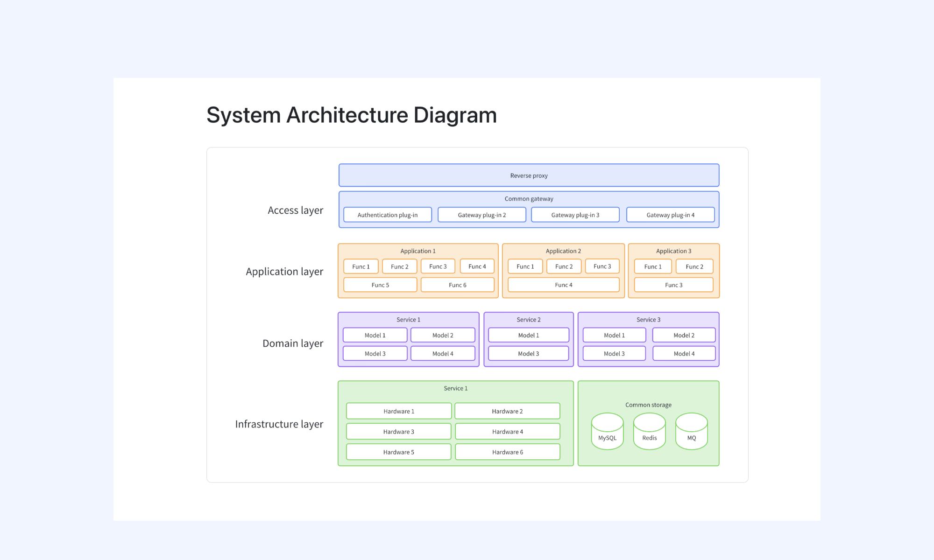Image resolution: width=934 pixels, height=560 pixels.
Task: Select Model 3 in domain Service 1
Action: coord(375,353)
